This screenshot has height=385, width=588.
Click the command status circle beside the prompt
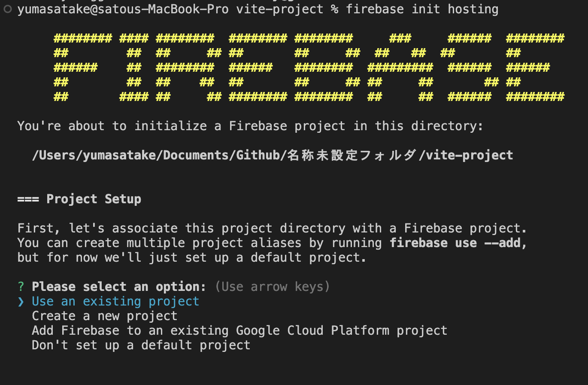point(6,9)
